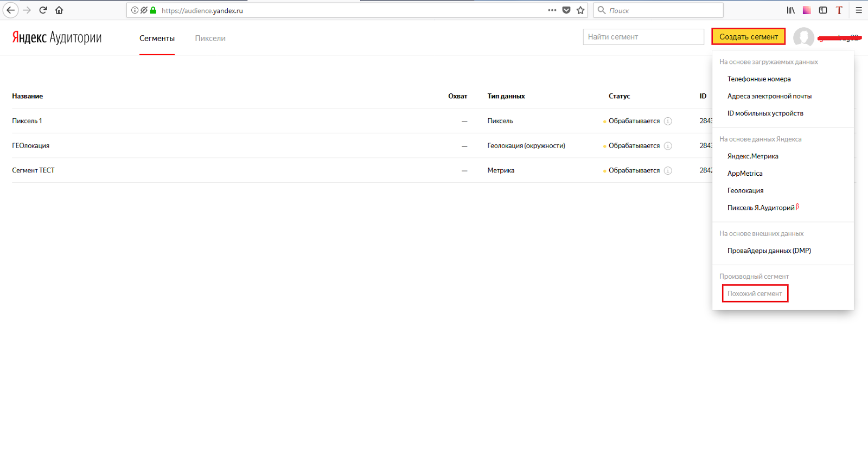868x460 pixels.
Task: Focus the Найти сегмент search field
Action: click(x=643, y=37)
